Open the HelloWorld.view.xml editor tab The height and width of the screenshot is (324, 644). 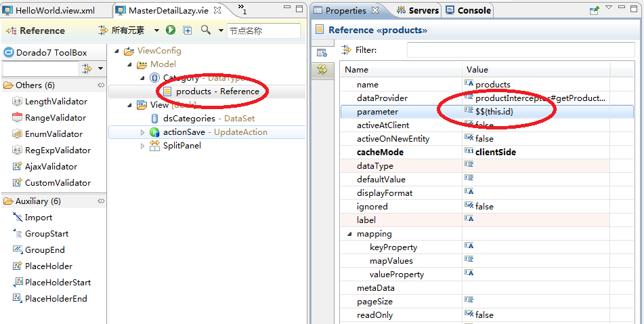pos(55,10)
